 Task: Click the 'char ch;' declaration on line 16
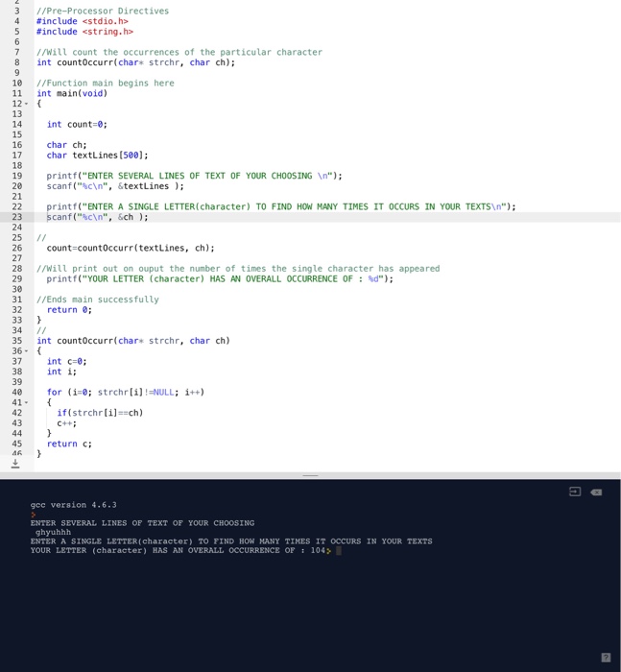(x=67, y=145)
